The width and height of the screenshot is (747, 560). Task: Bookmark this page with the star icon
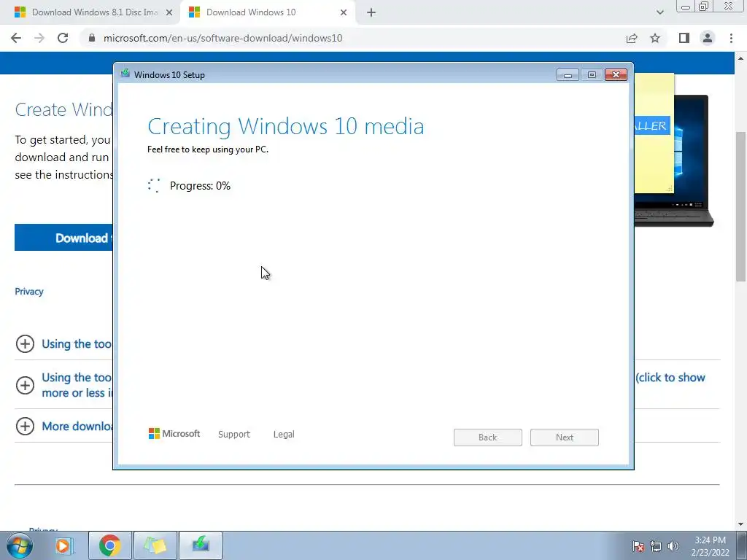655,38
